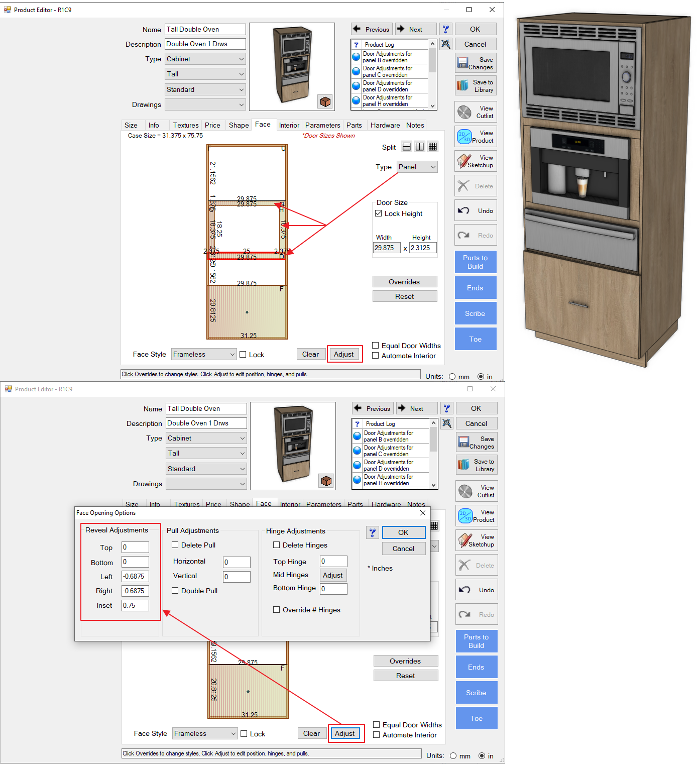Screen dimensions: 700x765
Task: Open the Interior tab in the upper window
Action: pyautogui.click(x=289, y=125)
